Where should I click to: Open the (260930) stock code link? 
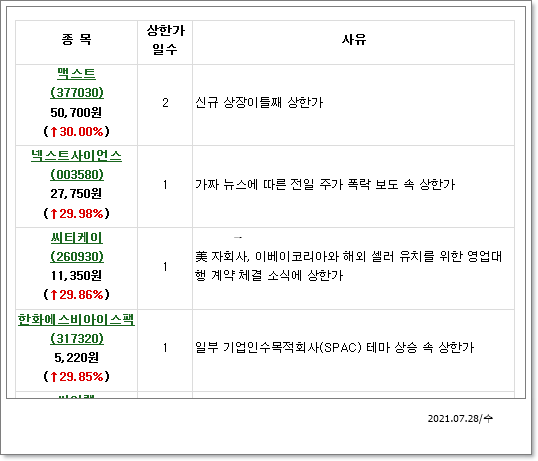tap(77, 257)
